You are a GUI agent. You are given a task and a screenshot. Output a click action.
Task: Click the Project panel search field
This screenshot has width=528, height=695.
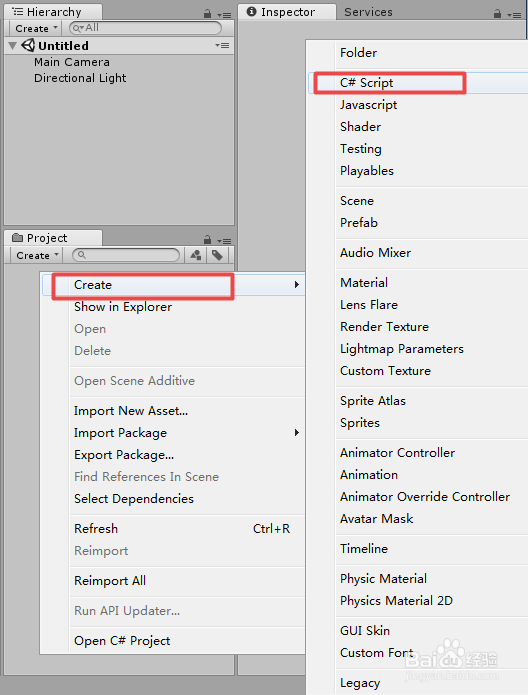[125, 255]
